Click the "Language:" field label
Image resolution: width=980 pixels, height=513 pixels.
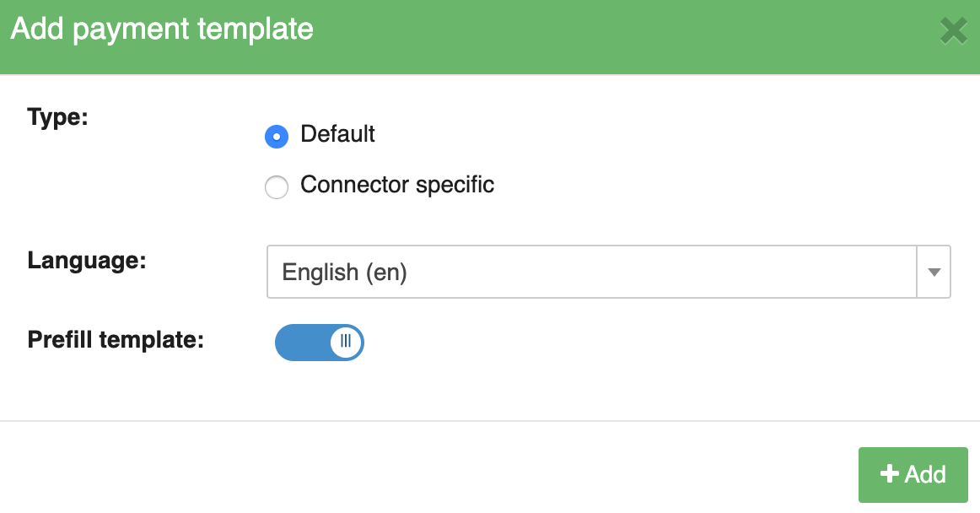point(87,260)
